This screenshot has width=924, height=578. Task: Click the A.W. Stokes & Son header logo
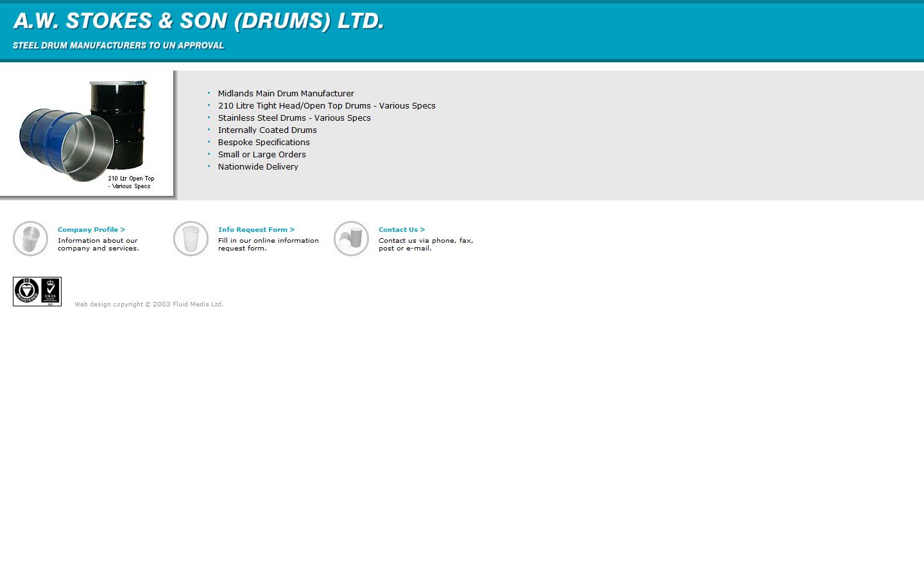(x=196, y=21)
